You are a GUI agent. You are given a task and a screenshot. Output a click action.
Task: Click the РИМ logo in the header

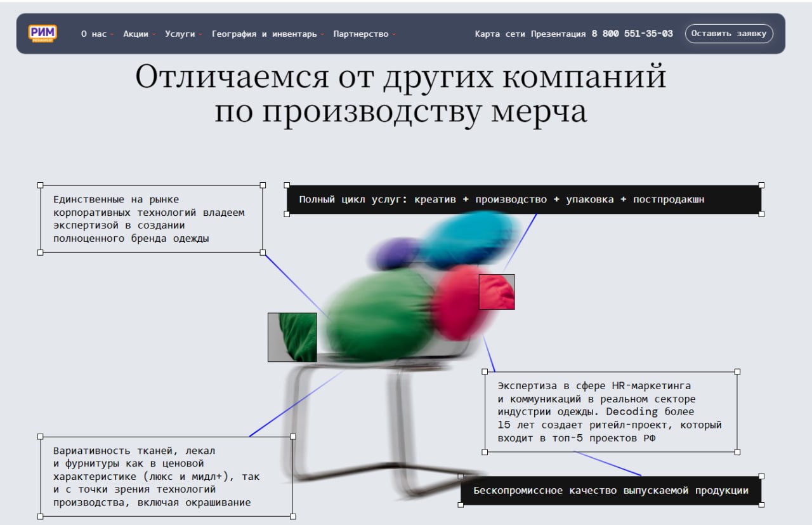tap(43, 33)
